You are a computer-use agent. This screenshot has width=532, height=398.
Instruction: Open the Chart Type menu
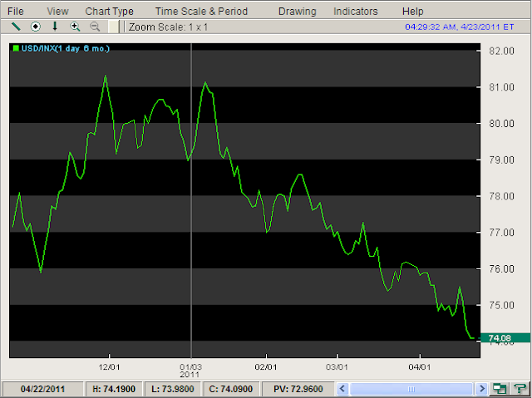point(109,11)
